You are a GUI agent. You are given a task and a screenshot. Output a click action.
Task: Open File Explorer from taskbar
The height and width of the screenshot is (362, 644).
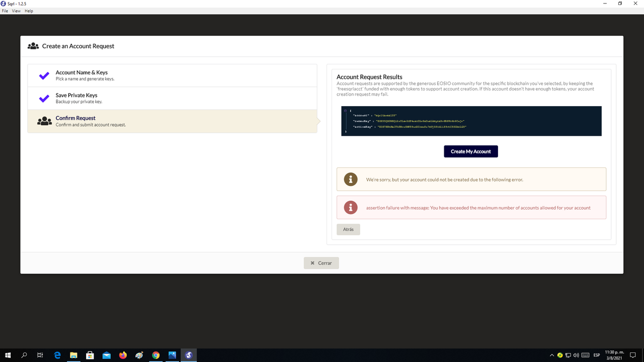[x=73, y=355]
